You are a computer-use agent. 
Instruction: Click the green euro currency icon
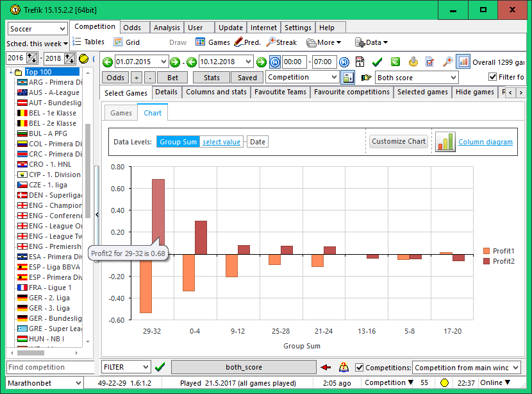tap(395, 62)
